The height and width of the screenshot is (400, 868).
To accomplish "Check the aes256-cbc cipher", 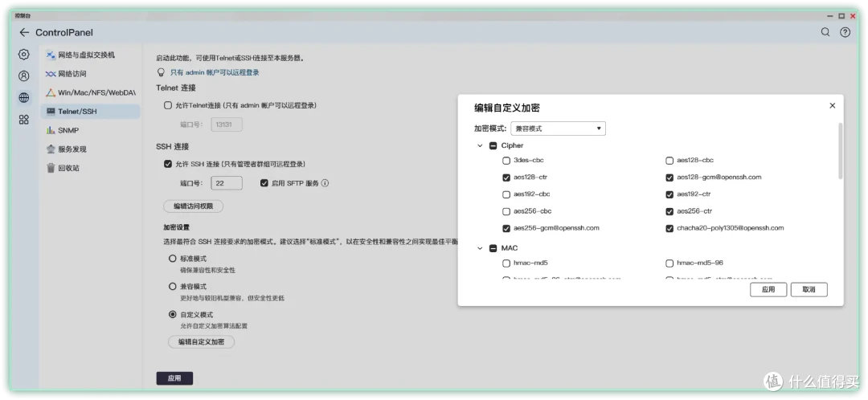I will pyautogui.click(x=506, y=211).
